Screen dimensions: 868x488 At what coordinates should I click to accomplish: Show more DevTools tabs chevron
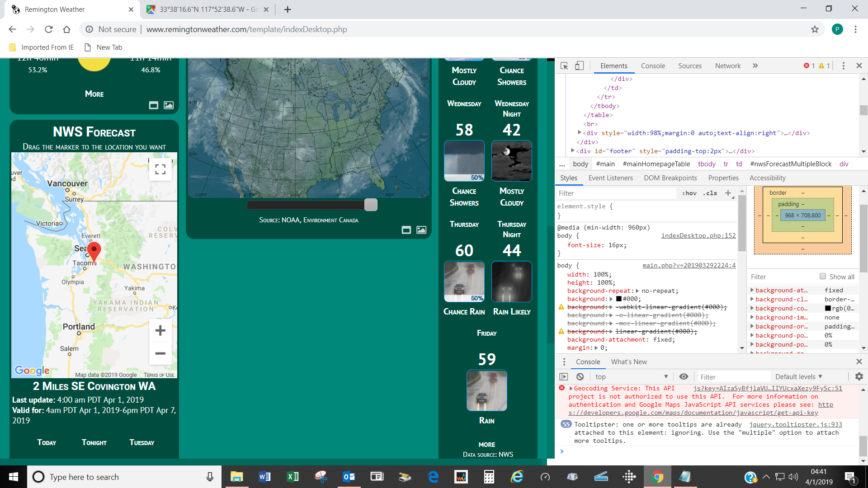[755, 66]
